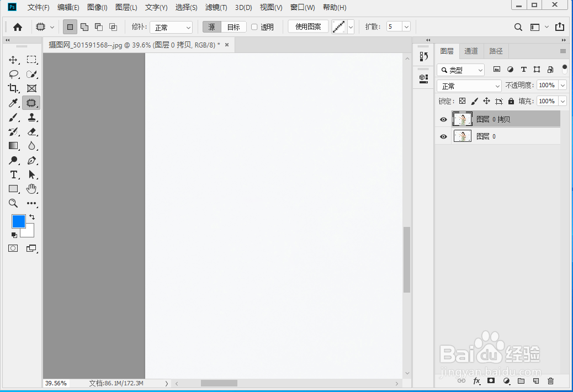This screenshot has width=573, height=392.
Task: Choose Subtract from Selection mode
Action: [x=99, y=27]
